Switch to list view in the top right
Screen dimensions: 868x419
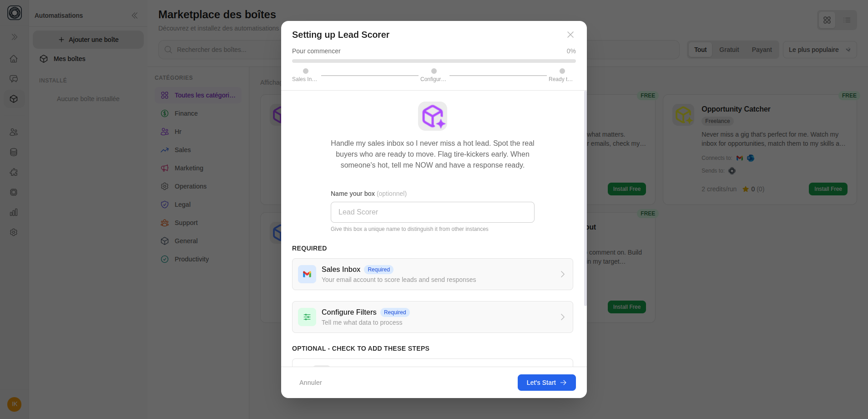[x=847, y=20]
